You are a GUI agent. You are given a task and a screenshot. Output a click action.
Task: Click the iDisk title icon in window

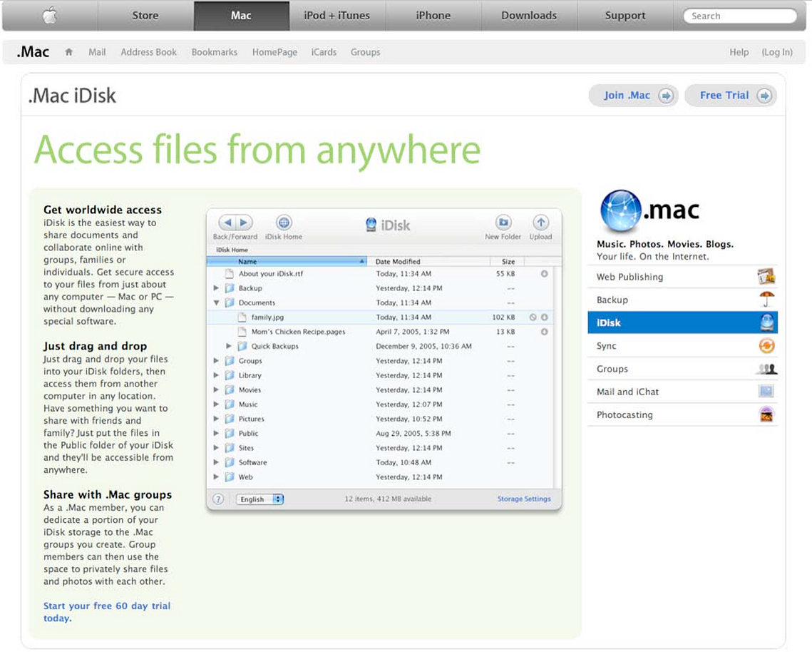[371, 225]
